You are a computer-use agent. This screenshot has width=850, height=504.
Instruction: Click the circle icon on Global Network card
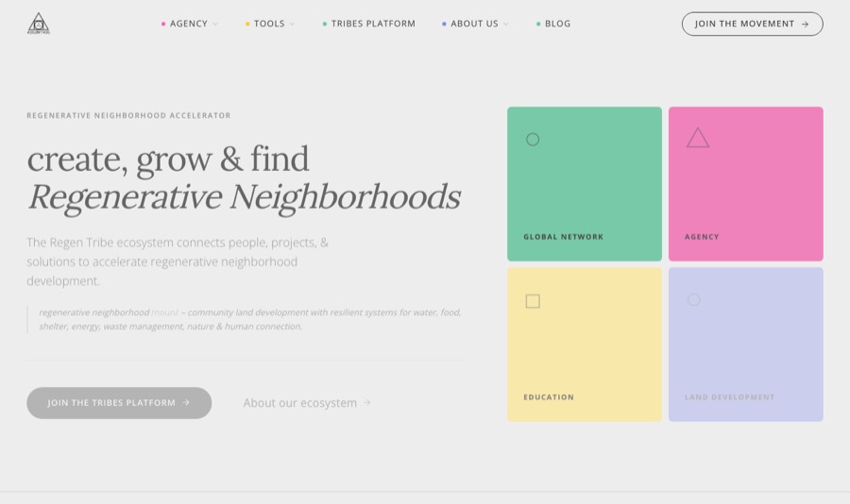pyautogui.click(x=533, y=140)
